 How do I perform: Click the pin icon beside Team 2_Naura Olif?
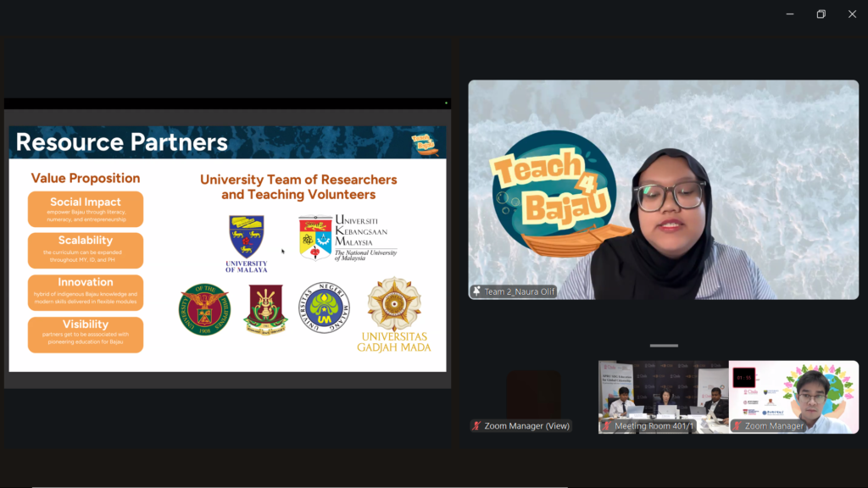coord(476,291)
